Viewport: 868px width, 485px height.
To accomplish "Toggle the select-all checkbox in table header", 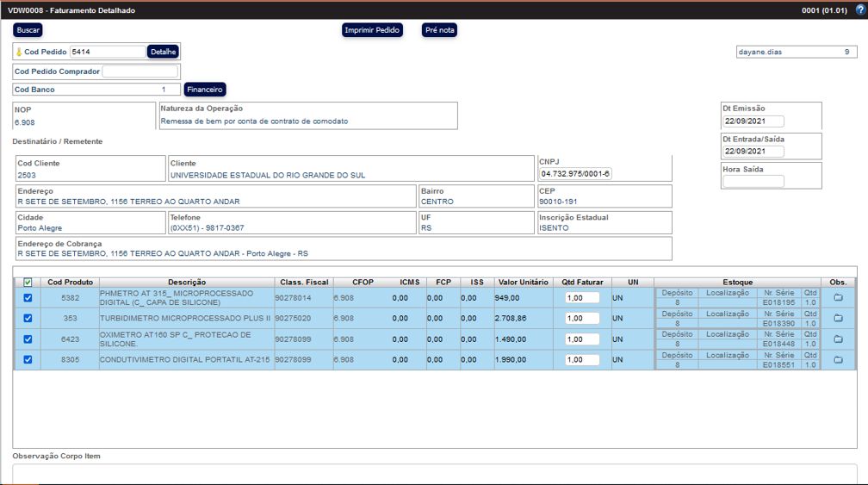I will tap(28, 283).
